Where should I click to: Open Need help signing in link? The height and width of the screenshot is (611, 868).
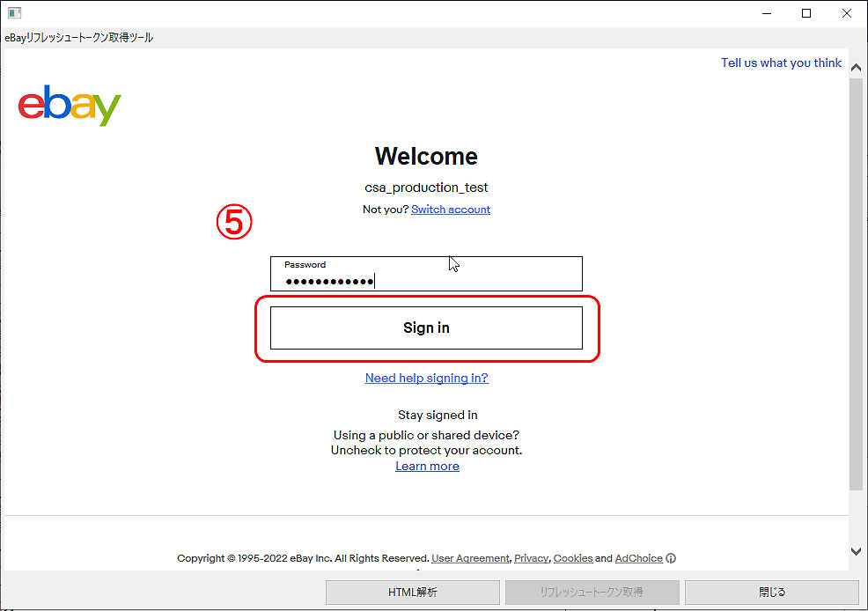click(426, 378)
